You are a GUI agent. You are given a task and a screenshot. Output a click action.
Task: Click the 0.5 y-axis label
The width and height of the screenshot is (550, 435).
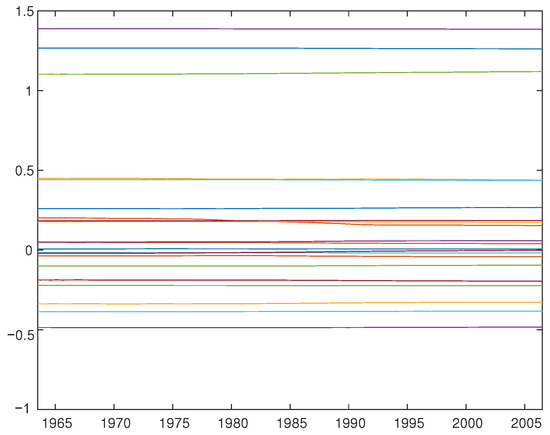[24, 171]
